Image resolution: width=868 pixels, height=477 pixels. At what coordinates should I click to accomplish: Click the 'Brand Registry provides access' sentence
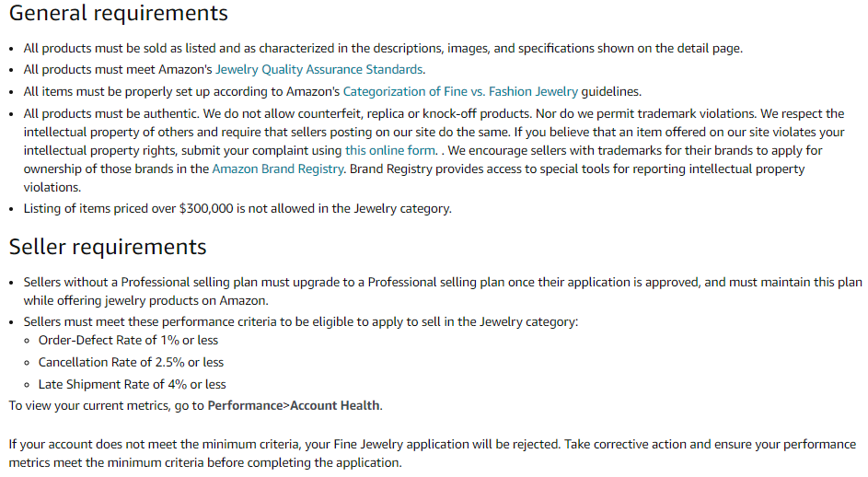coord(414,179)
